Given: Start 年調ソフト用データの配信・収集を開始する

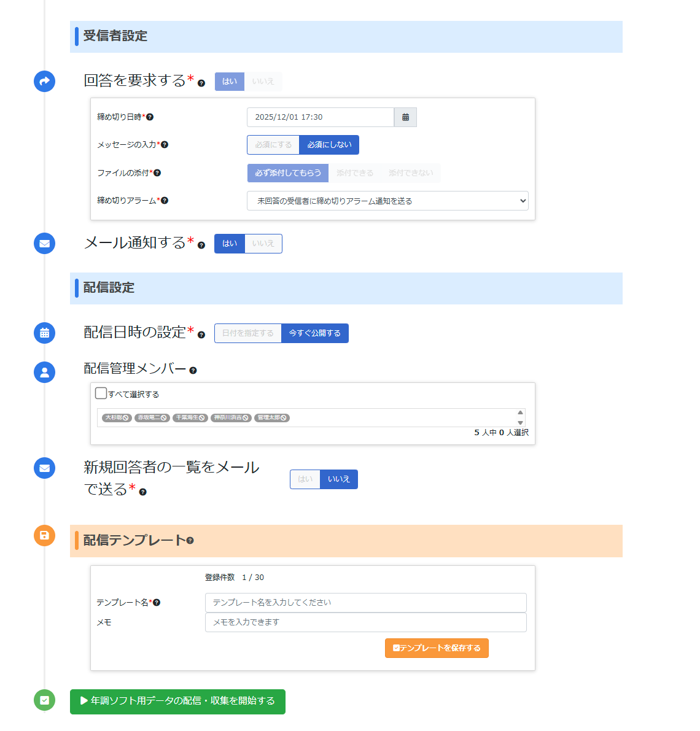Looking at the screenshot, I should [x=177, y=701].
